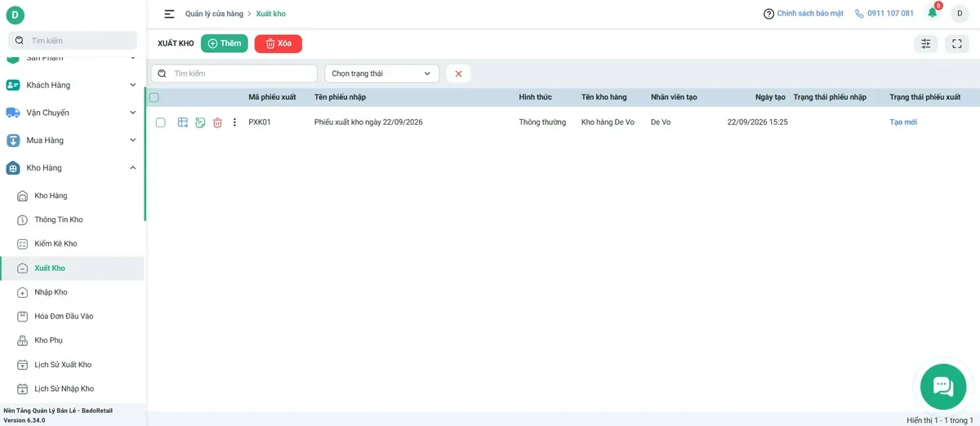Expand the Vận Chuyển menu chevron
The width and height of the screenshot is (980, 426).
[x=133, y=113]
